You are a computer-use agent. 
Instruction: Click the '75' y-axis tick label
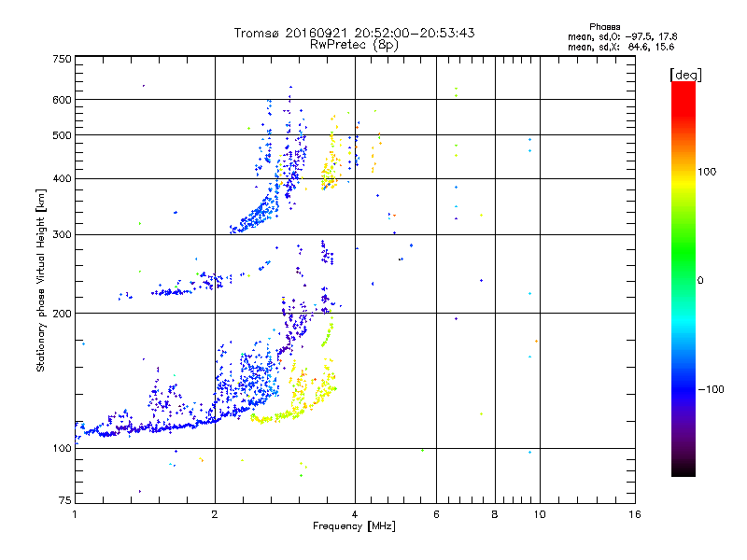point(65,500)
